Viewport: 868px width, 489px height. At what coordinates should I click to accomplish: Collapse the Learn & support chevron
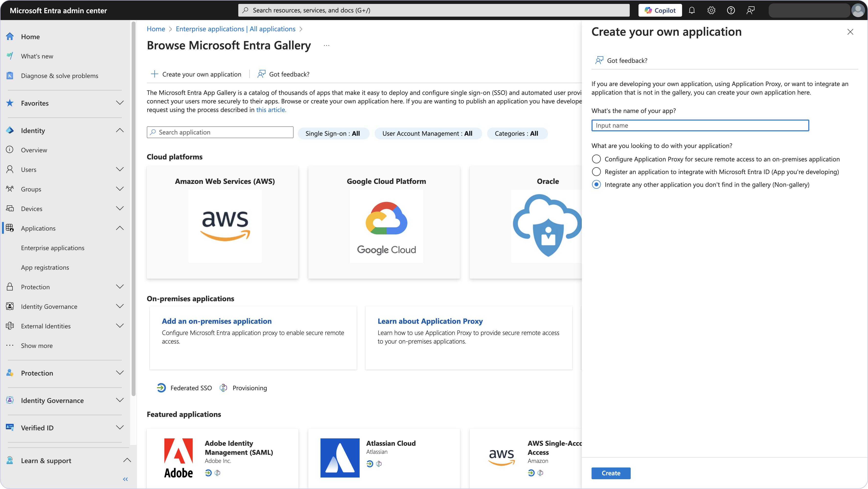click(x=127, y=460)
